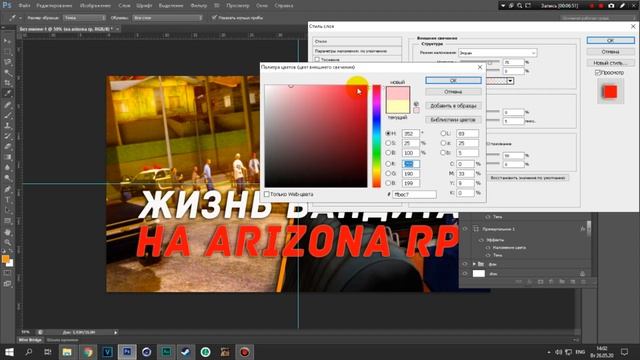Select the Crop tool
The width and height of the screenshot is (640, 360).
(x=7, y=83)
